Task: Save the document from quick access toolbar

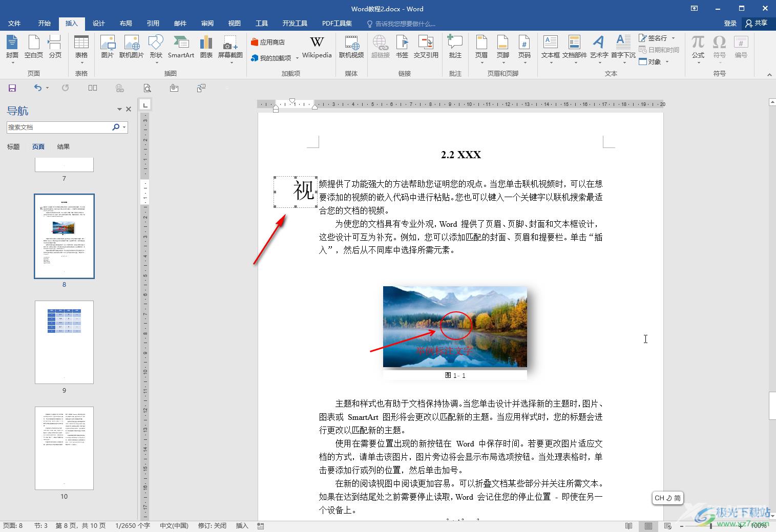Action: click(12, 88)
